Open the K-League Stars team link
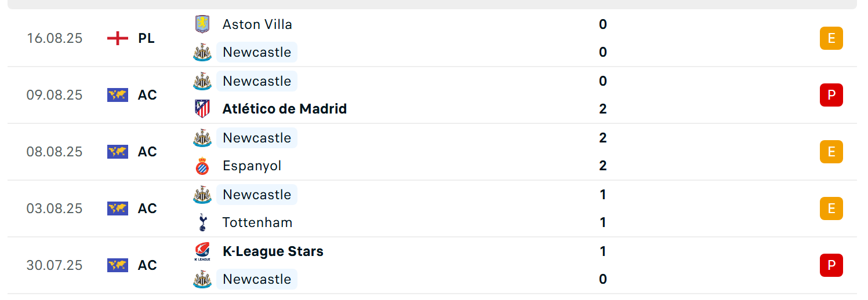 (273, 251)
